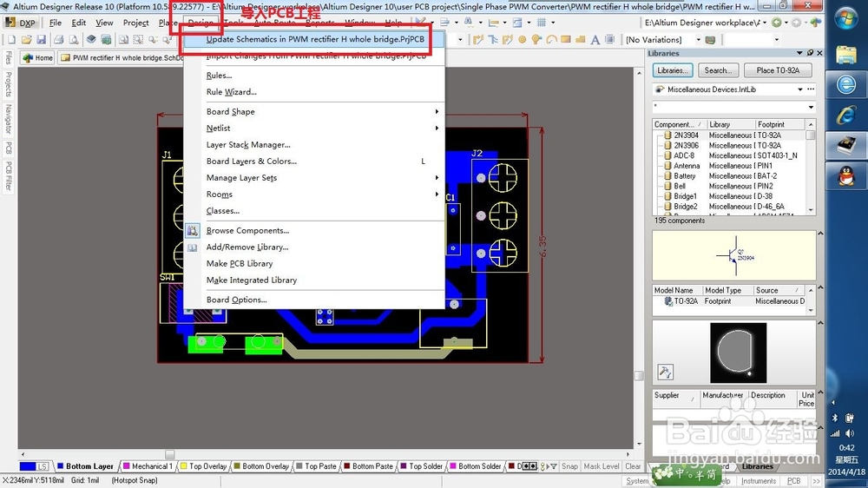This screenshot has height=488, width=868.
Task: Click the Search... button in Libraries panel
Action: [x=718, y=70]
